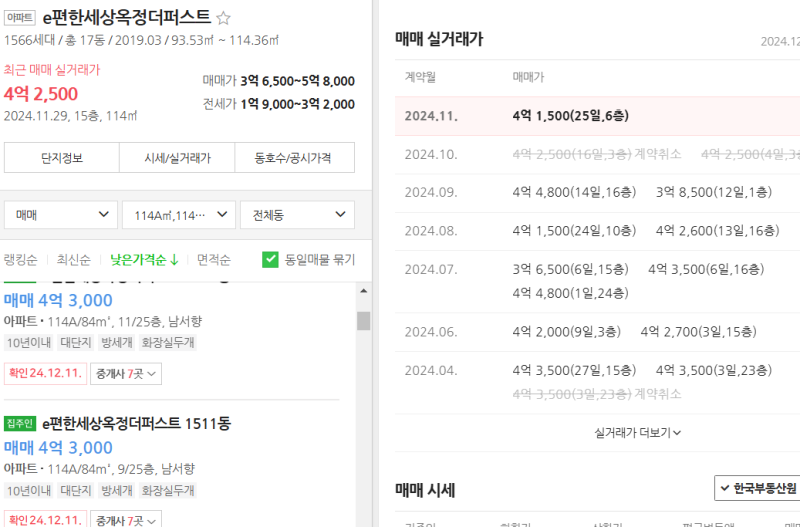The height and width of the screenshot is (527, 800).
Task: Click 4억 4,800(1일,24층) transaction entry
Action: [570, 294]
